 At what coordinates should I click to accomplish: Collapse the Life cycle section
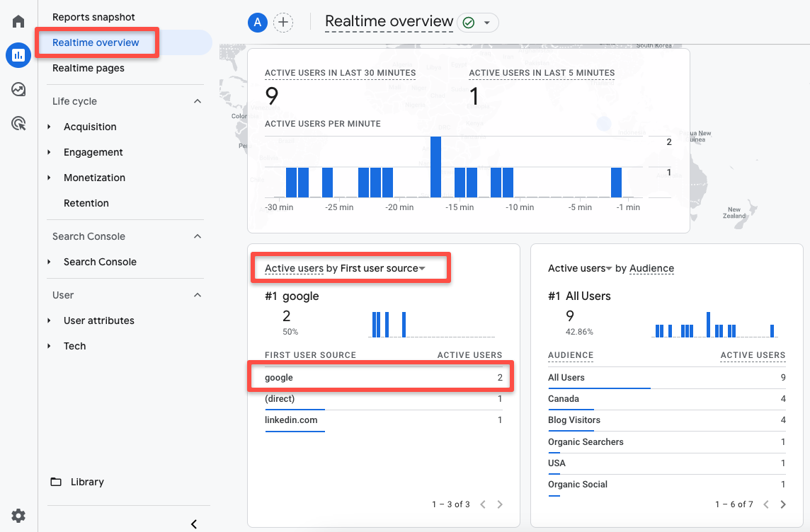tap(197, 100)
